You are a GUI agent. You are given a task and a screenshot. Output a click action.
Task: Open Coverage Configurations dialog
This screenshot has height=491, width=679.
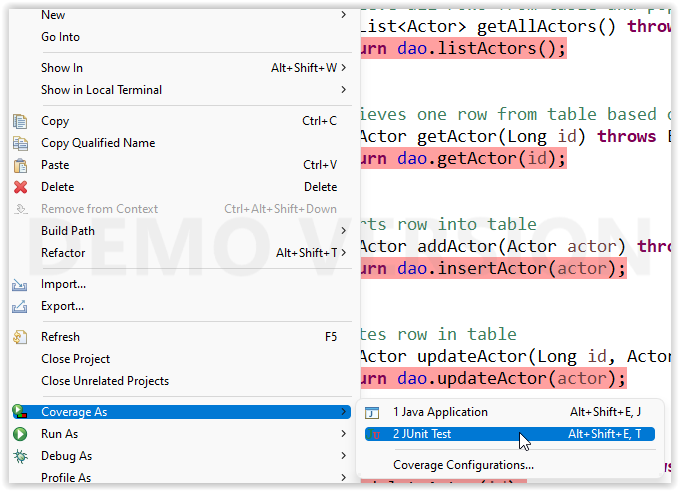[463, 465]
